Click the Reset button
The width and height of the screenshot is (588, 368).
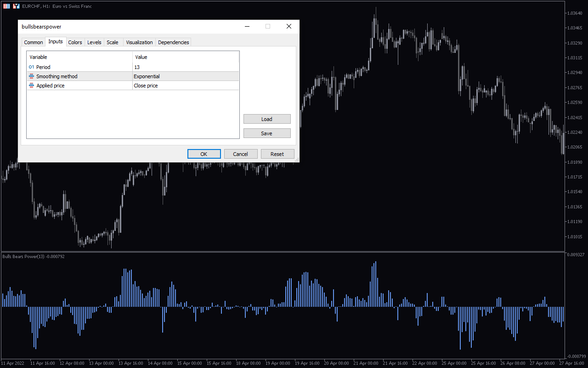pyautogui.click(x=277, y=154)
